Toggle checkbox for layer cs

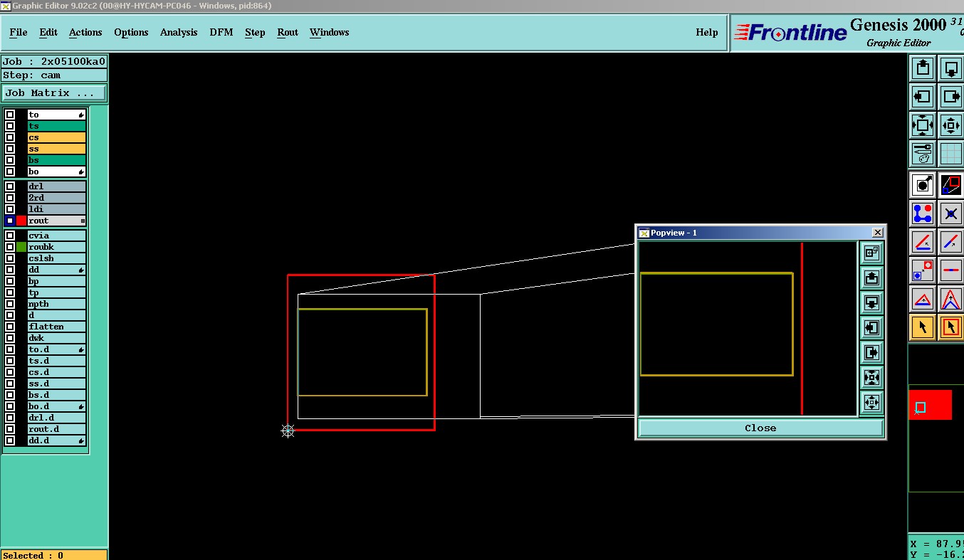click(10, 137)
